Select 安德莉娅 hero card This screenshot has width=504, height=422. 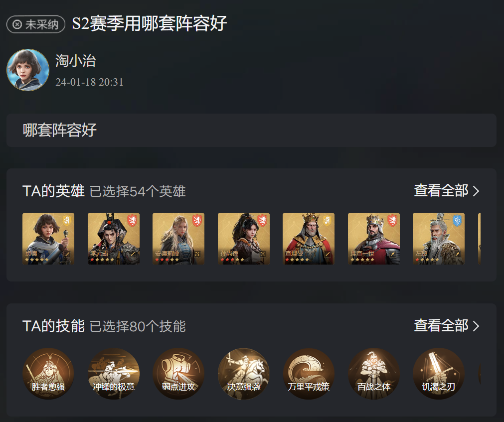[178, 239]
